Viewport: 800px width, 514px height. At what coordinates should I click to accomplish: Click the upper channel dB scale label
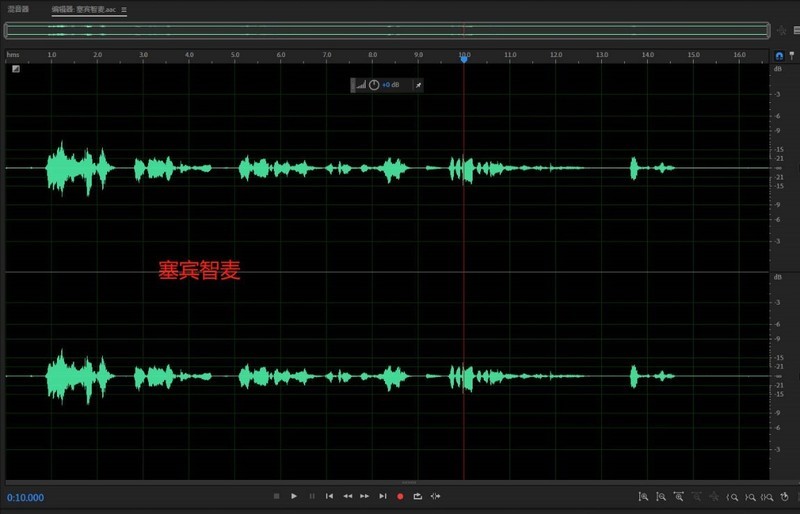click(x=778, y=69)
